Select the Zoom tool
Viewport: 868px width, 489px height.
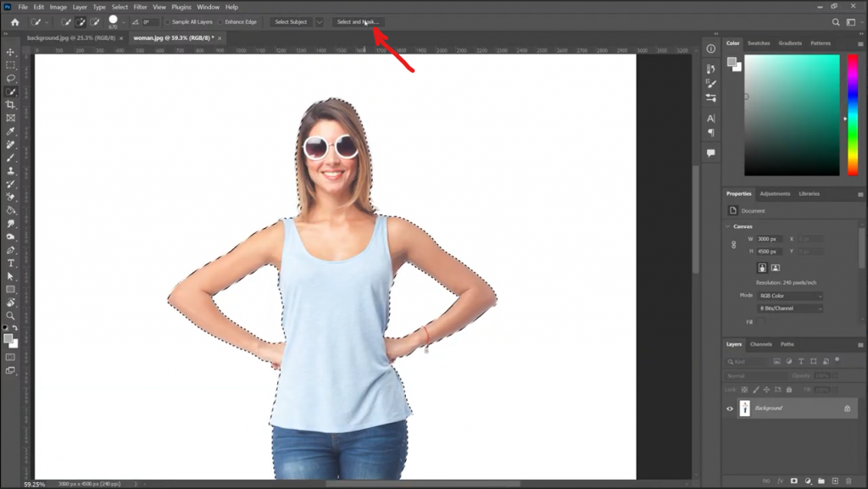(10, 316)
